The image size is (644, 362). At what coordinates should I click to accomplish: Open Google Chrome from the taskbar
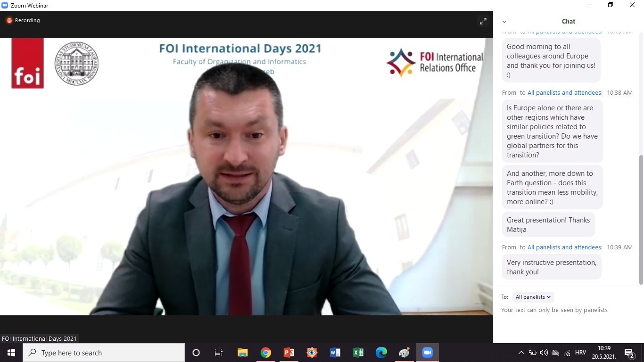tap(266, 353)
